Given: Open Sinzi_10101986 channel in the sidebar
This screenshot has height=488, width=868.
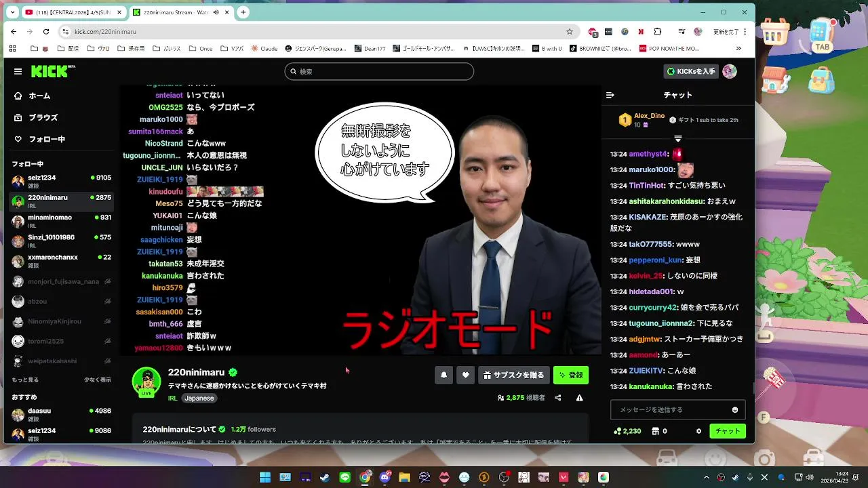Looking at the screenshot, I should point(61,241).
